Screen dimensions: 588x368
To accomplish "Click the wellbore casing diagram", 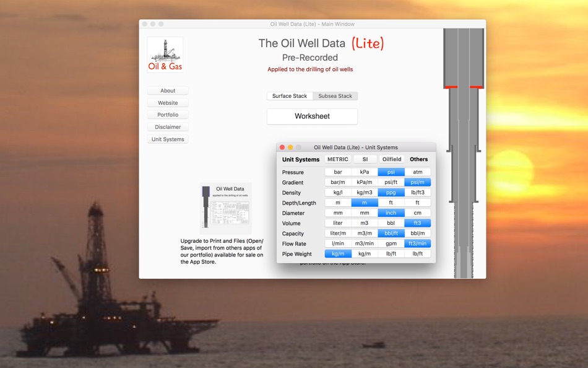I will [x=464, y=153].
